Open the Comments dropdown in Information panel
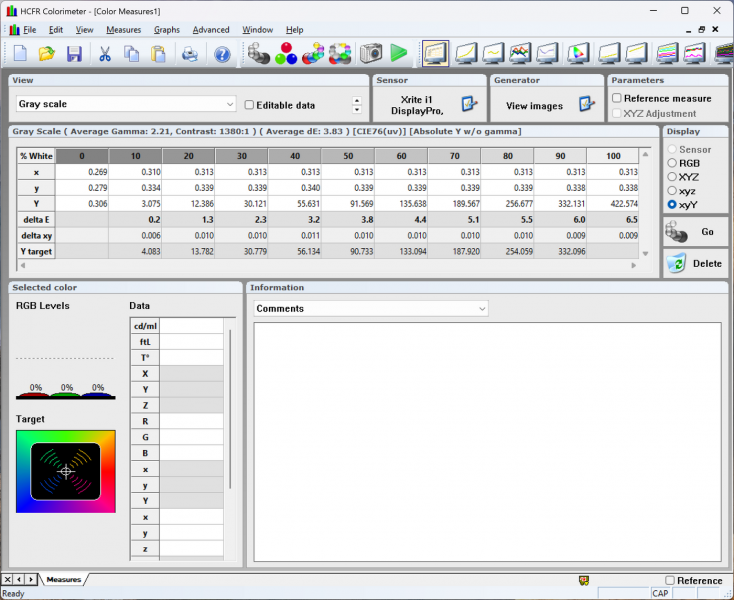The height and width of the screenshot is (600, 734). pyautogui.click(x=481, y=309)
